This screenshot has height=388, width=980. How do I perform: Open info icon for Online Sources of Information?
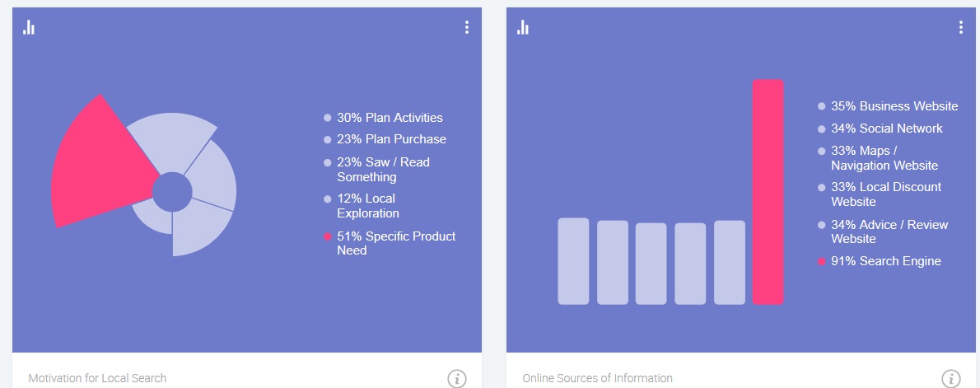click(x=950, y=379)
